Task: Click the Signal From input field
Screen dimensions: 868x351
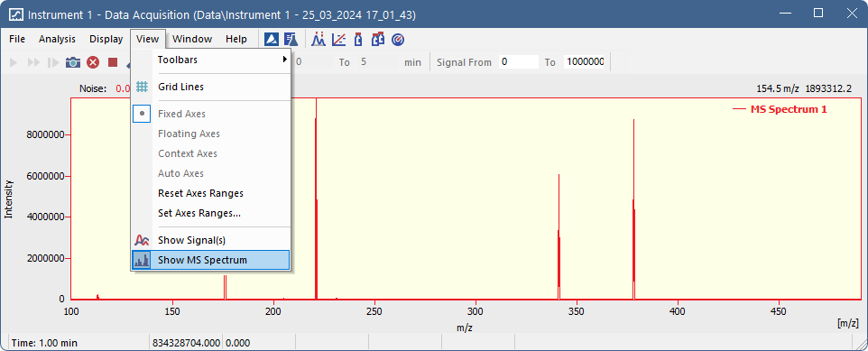Action: [518, 62]
